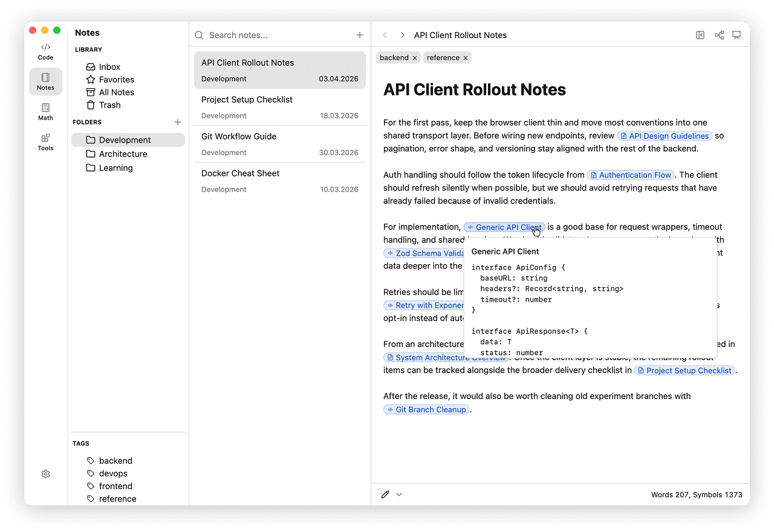Select the Architecture folder

(123, 154)
